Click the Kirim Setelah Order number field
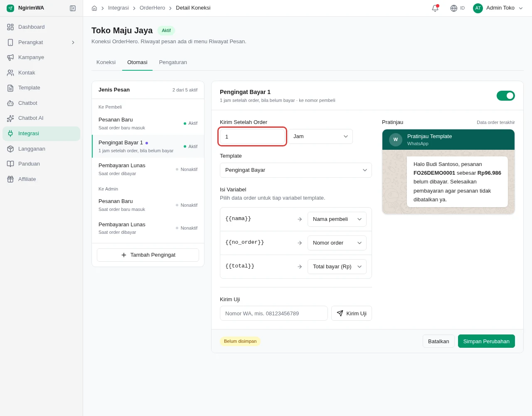Screen dimensions: 532x416 pos(252,136)
